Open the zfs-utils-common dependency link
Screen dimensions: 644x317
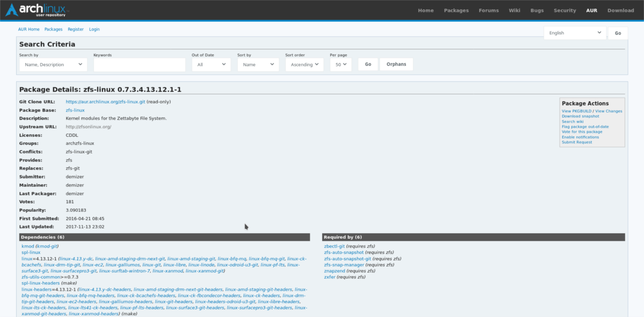(41, 277)
